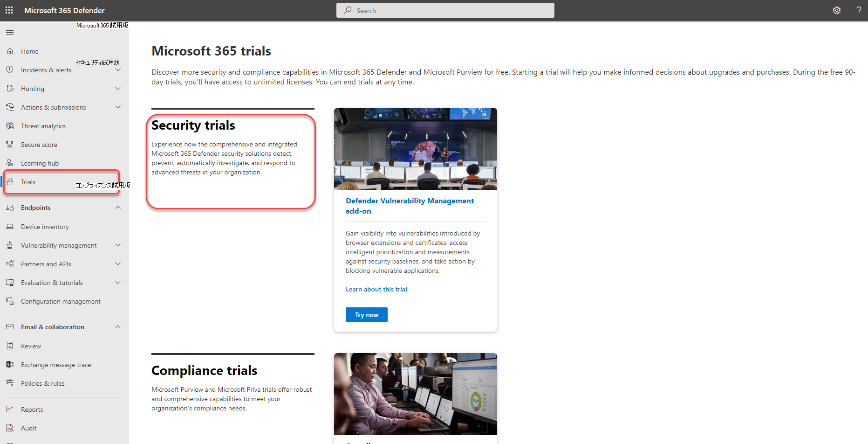Click the Review icon in the sidebar
This screenshot has width=868, height=444.
click(10, 346)
